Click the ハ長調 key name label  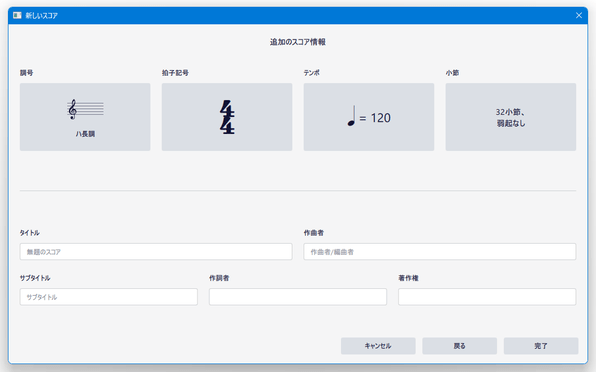pos(85,134)
